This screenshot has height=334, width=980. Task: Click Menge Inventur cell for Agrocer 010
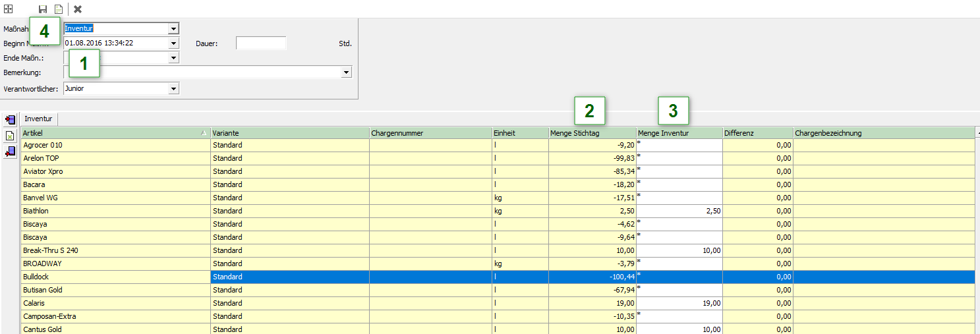(679, 145)
